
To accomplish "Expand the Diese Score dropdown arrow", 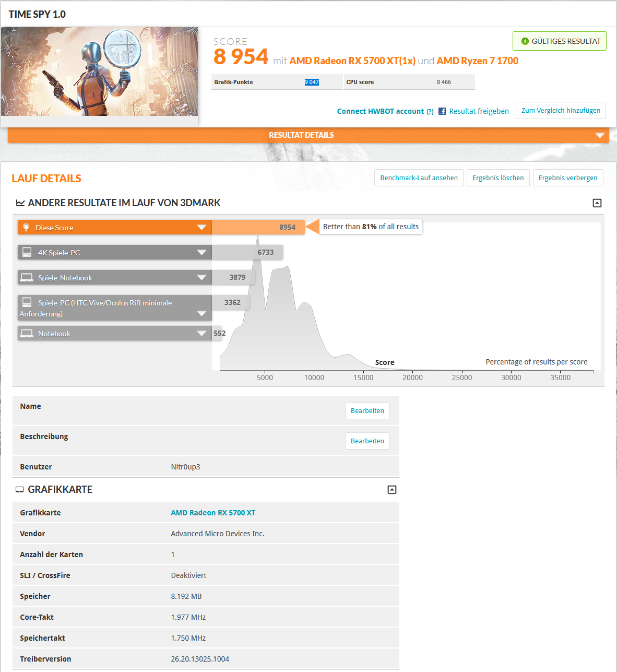I will [x=201, y=227].
